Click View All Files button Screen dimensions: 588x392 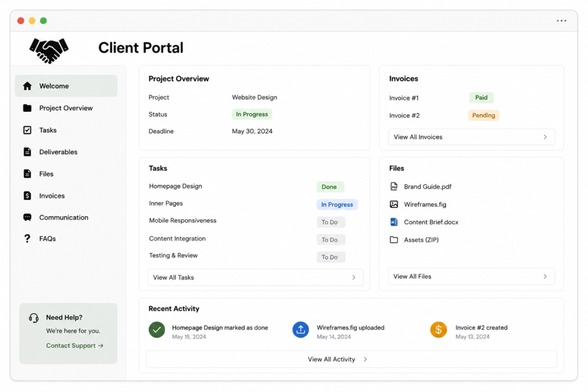point(471,276)
